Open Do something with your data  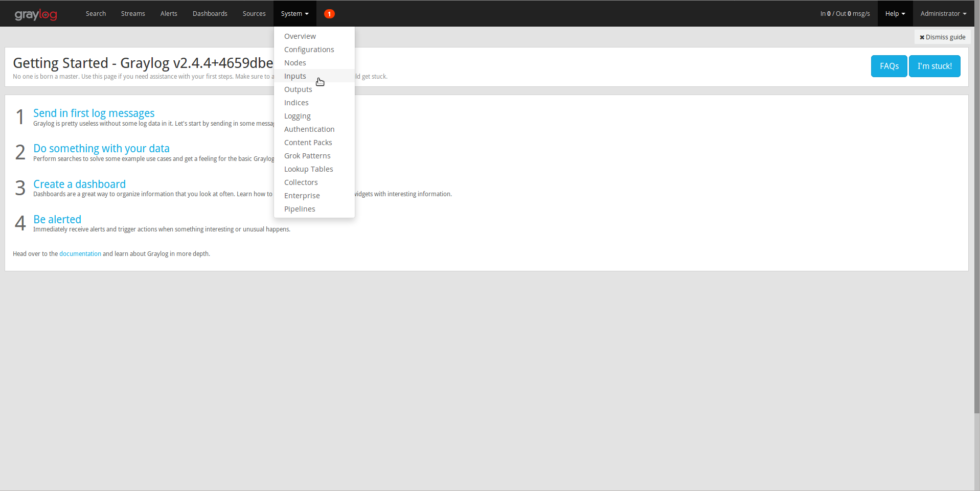(x=101, y=148)
